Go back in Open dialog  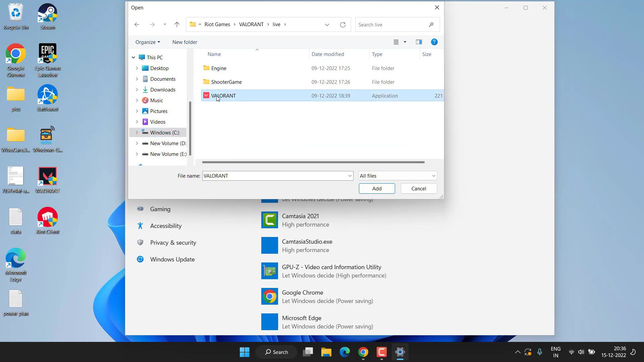(137, 24)
